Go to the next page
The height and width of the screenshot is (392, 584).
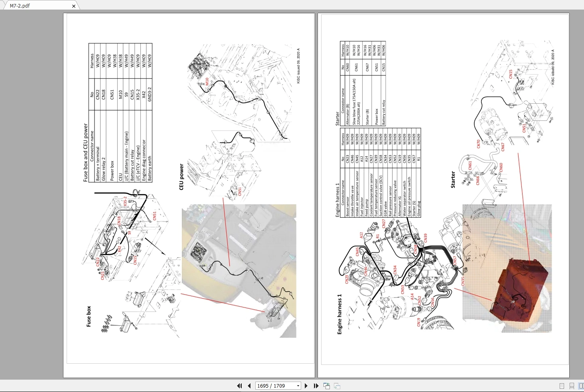click(x=306, y=386)
